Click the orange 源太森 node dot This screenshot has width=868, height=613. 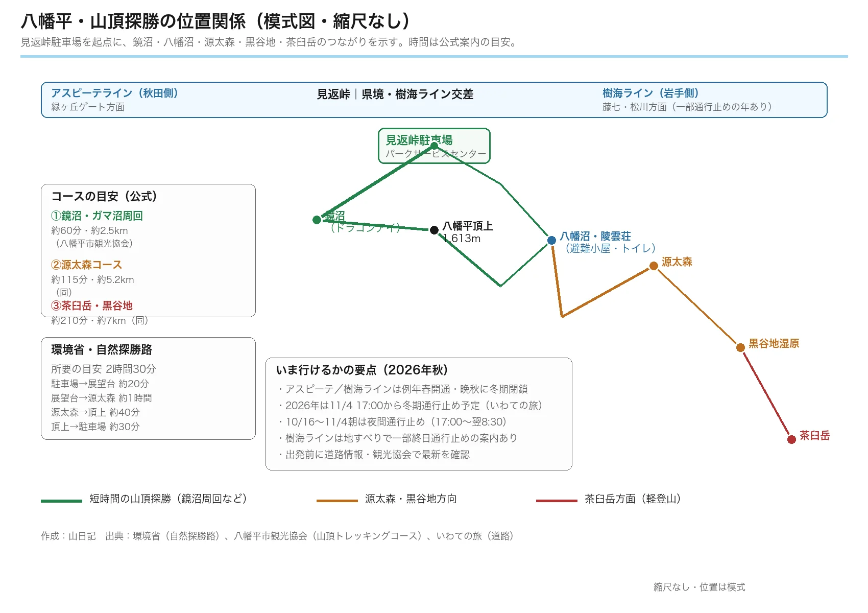(x=654, y=266)
